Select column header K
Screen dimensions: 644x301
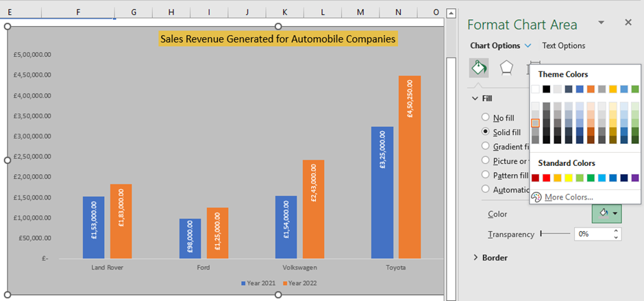284,12
